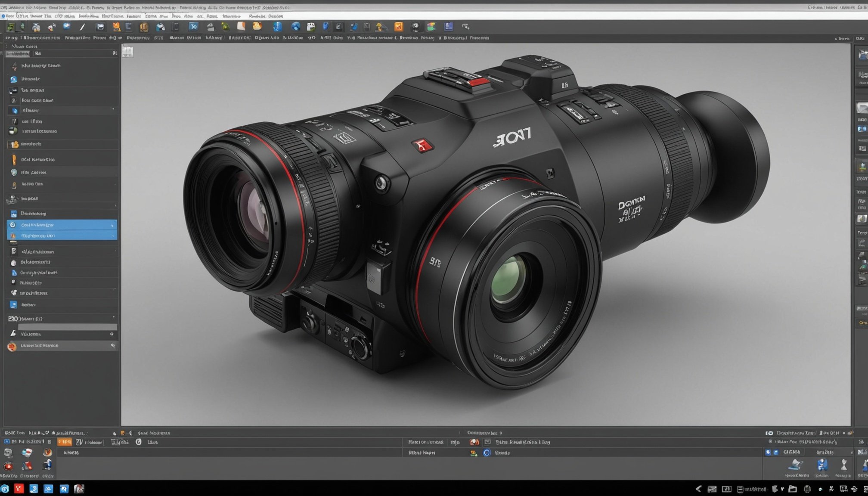Click the orange square icon in top toolbar

(x=399, y=27)
